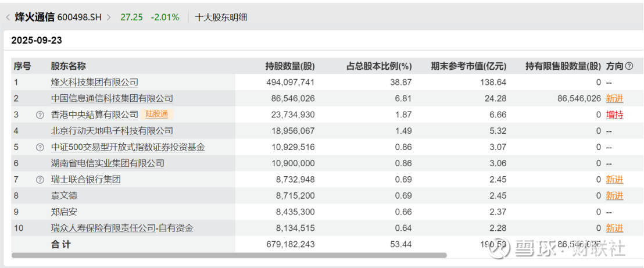Click the stock code 600498.SH
Viewport: 644px width, 268px height.
point(80,17)
